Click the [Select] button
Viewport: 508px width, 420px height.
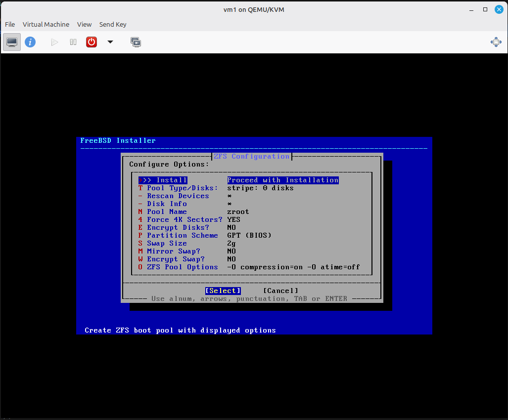pos(223,291)
